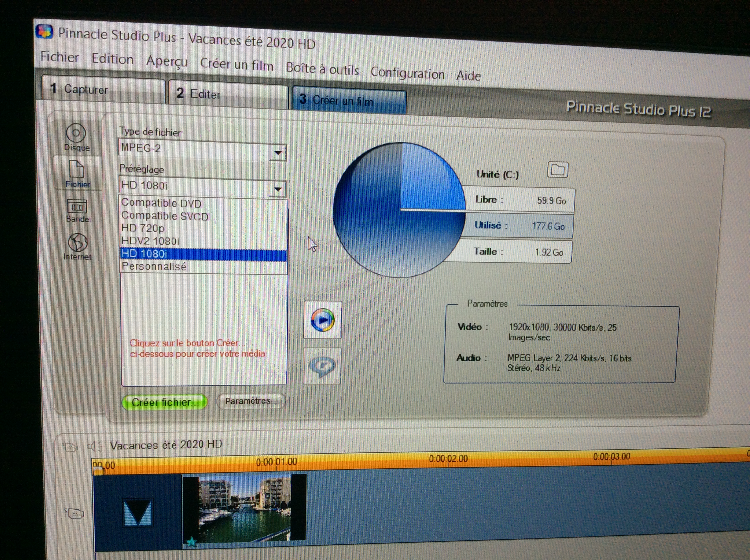Open the Edition menu
Viewport: 750px width, 560px height.
click(x=113, y=59)
